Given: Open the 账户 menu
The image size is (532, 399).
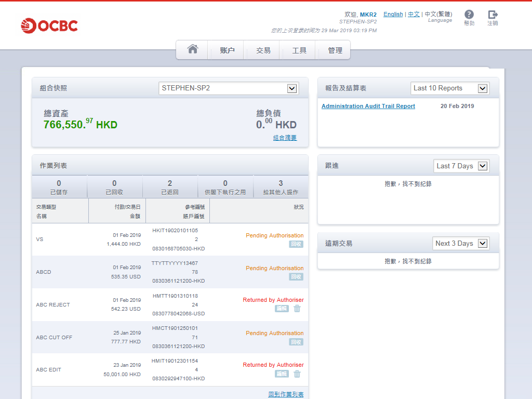Looking at the screenshot, I should click(228, 50).
